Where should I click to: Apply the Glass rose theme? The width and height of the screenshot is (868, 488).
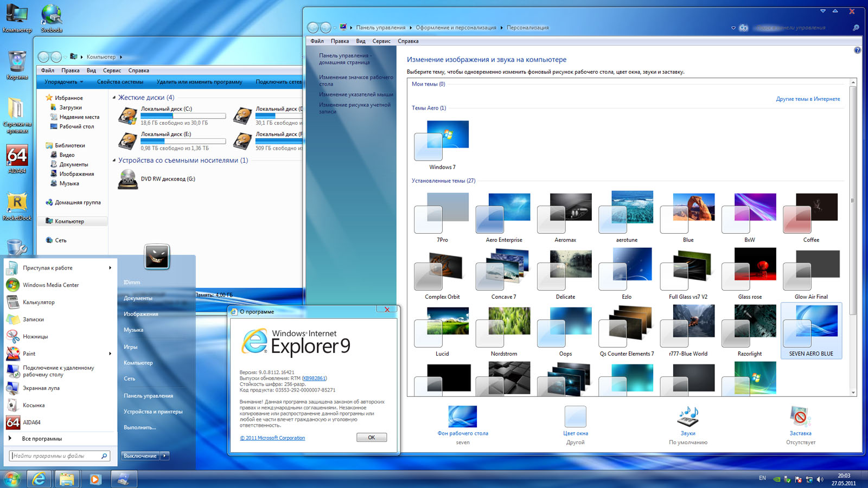pos(750,274)
